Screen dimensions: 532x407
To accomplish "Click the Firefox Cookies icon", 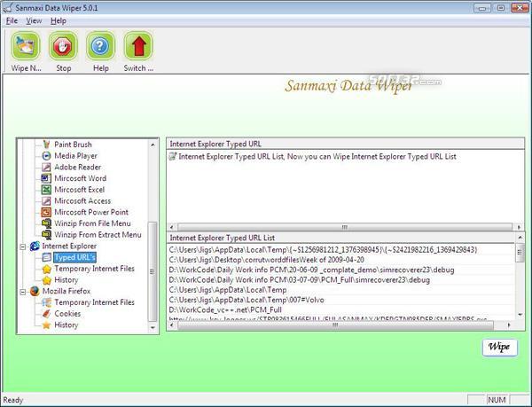I will click(x=46, y=313).
